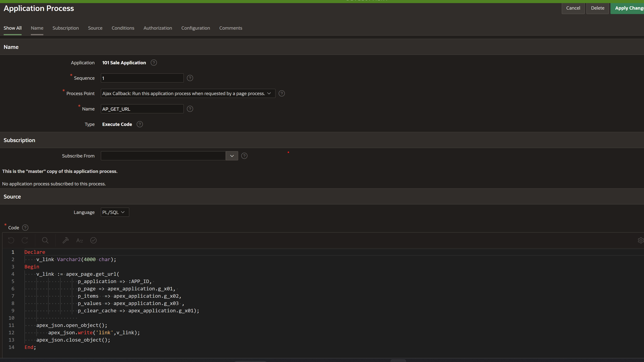Switch to the Authorization tab

(157, 28)
